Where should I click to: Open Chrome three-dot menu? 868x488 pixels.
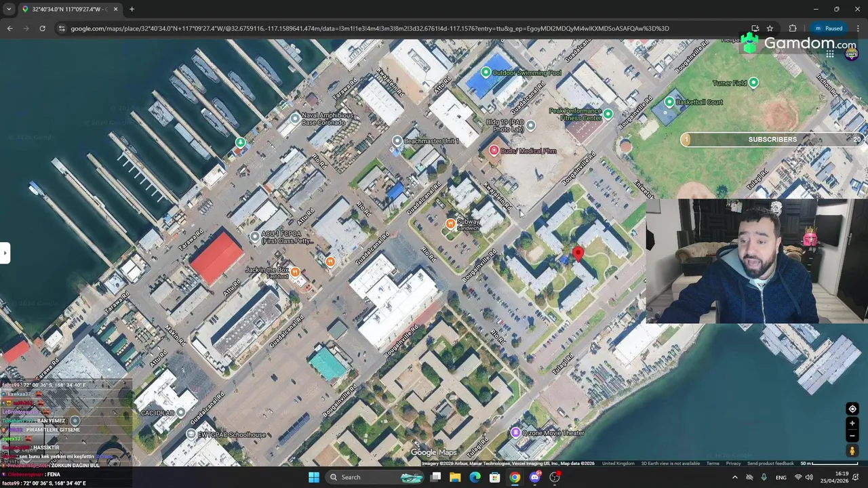858,28
